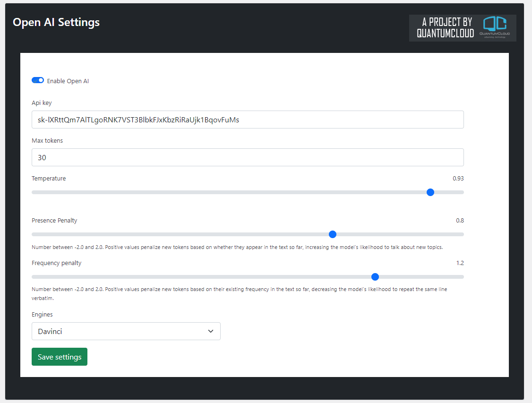Viewport: 532px width, 403px height.
Task: Click the QuantumCloud logo icon
Action: (495, 27)
